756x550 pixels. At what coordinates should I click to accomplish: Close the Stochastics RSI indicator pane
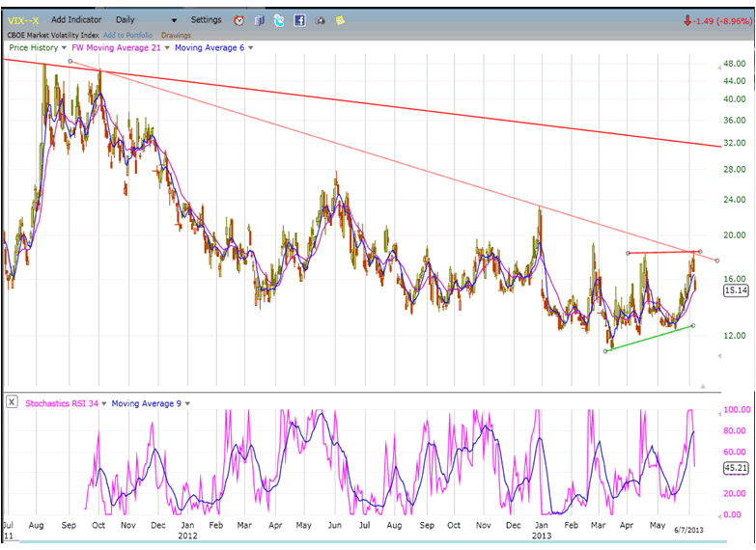click(12, 403)
